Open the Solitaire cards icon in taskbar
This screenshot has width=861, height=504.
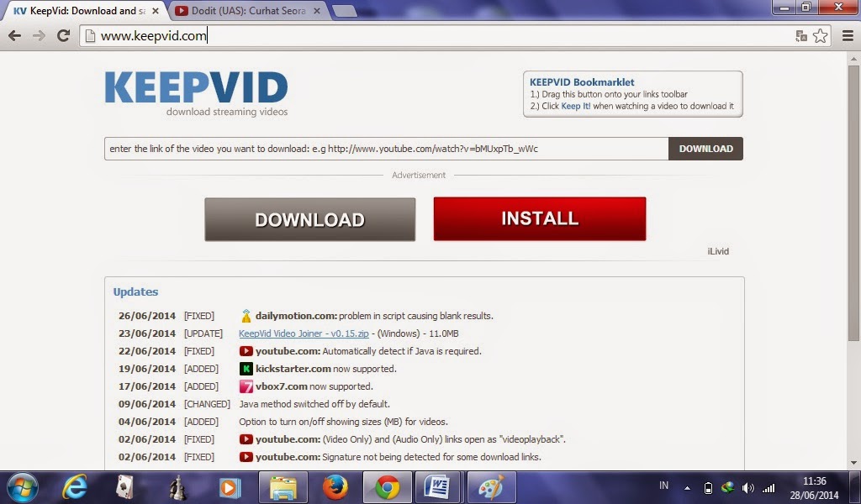coord(126,487)
